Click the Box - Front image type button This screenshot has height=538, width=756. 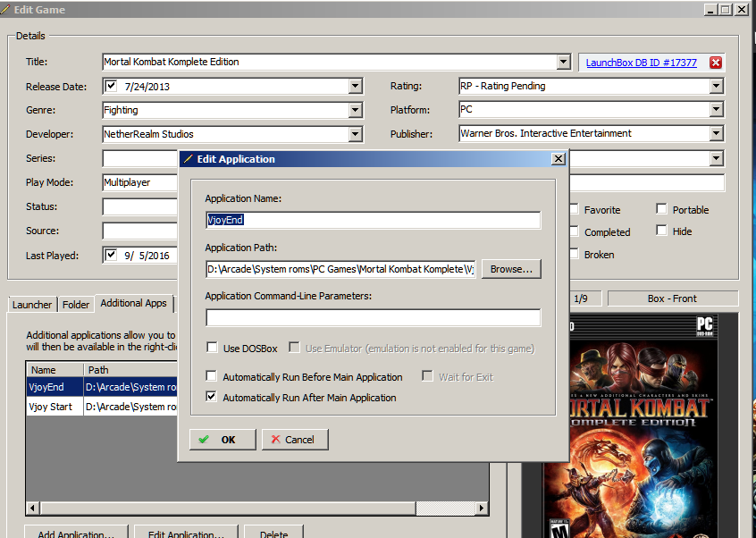tap(673, 298)
